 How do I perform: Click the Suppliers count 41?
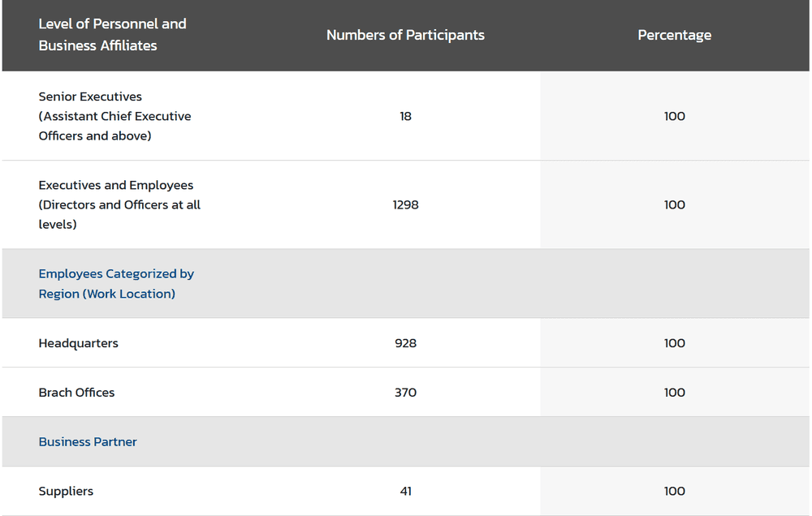pyautogui.click(x=405, y=491)
